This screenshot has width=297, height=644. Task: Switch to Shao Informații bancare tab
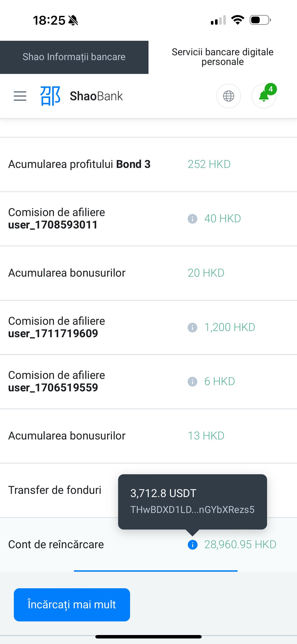[x=74, y=57]
